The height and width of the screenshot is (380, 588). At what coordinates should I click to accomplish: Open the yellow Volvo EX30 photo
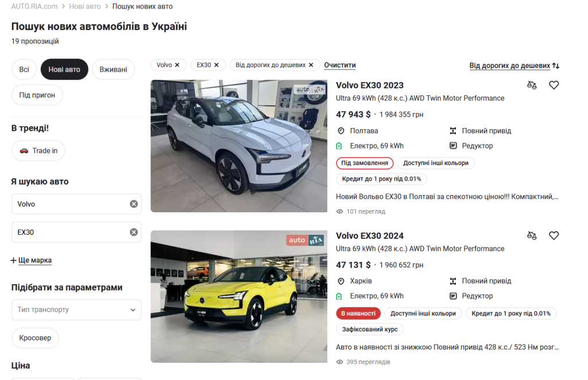click(x=239, y=296)
